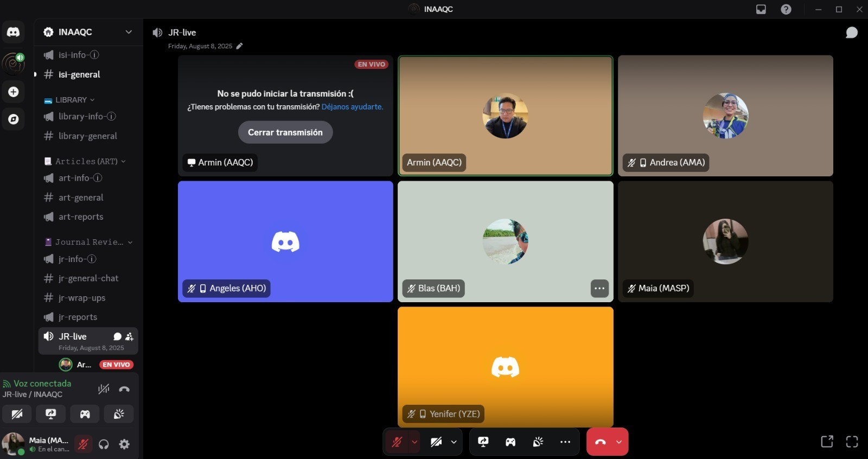
Task: Select the isi-general channel
Action: pos(79,74)
